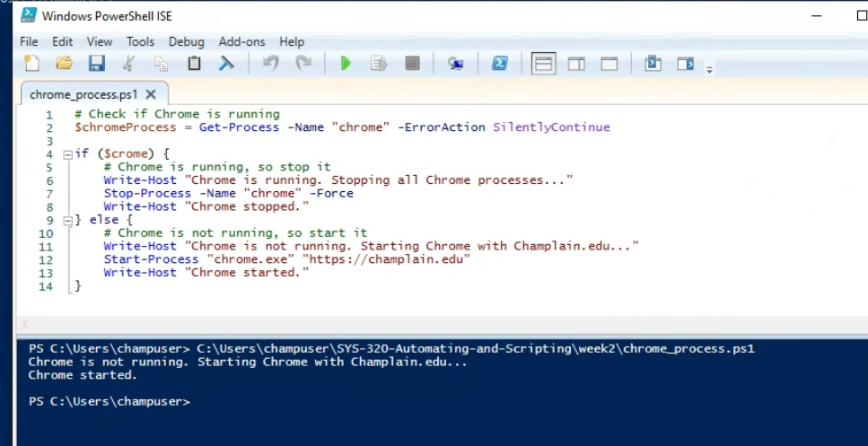Toggle Show Script Pane Right layout

(576, 64)
